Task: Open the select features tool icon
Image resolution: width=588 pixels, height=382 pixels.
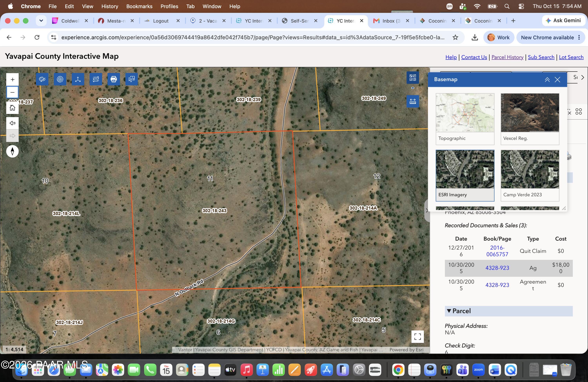Action: (x=132, y=79)
